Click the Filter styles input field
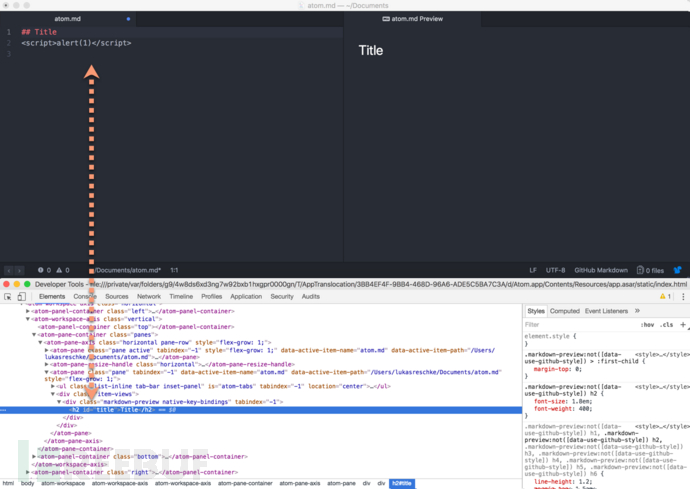This screenshot has width=690, height=489. click(581, 324)
